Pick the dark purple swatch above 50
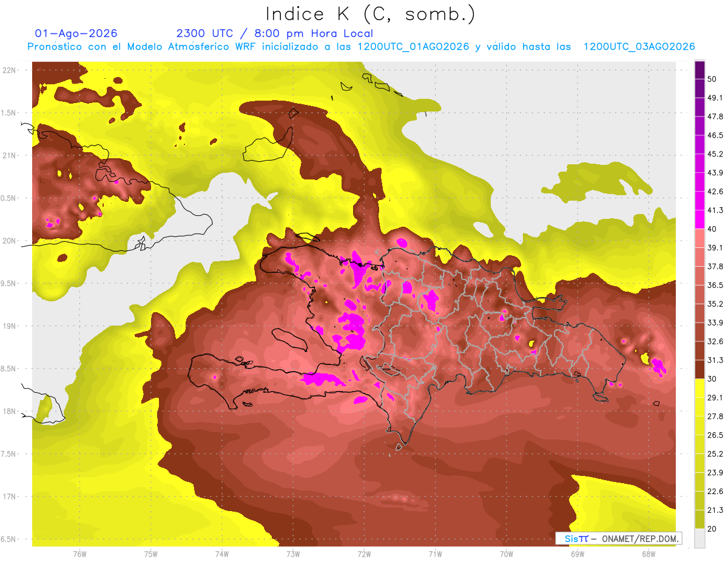The image size is (728, 562). 699,70
